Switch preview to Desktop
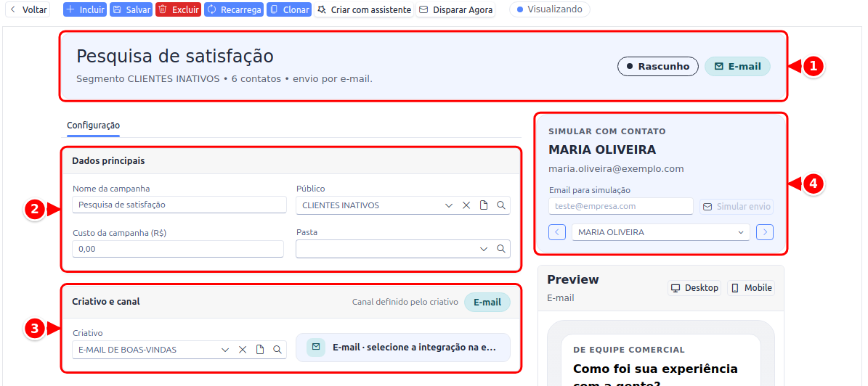 (694, 288)
